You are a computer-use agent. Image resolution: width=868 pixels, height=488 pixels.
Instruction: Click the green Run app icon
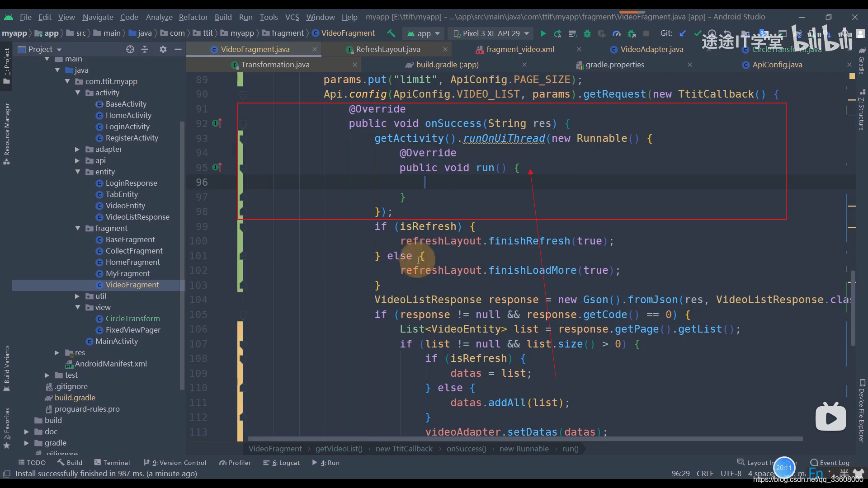pos(543,33)
